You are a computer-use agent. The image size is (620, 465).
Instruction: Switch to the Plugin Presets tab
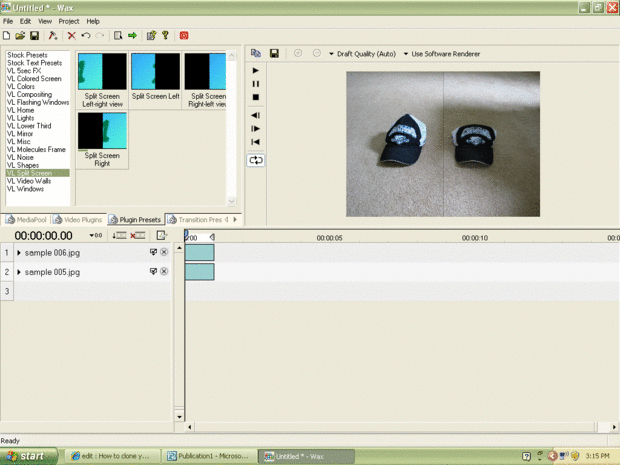click(135, 219)
